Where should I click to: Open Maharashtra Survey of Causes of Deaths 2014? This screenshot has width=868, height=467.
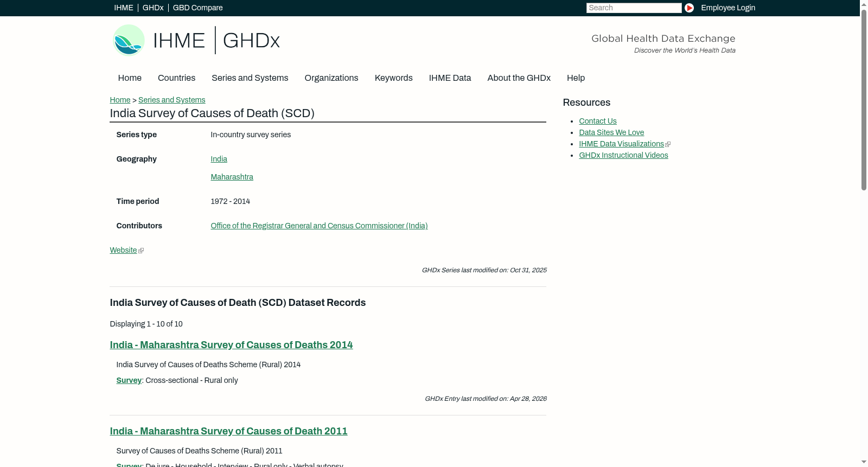click(x=231, y=345)
